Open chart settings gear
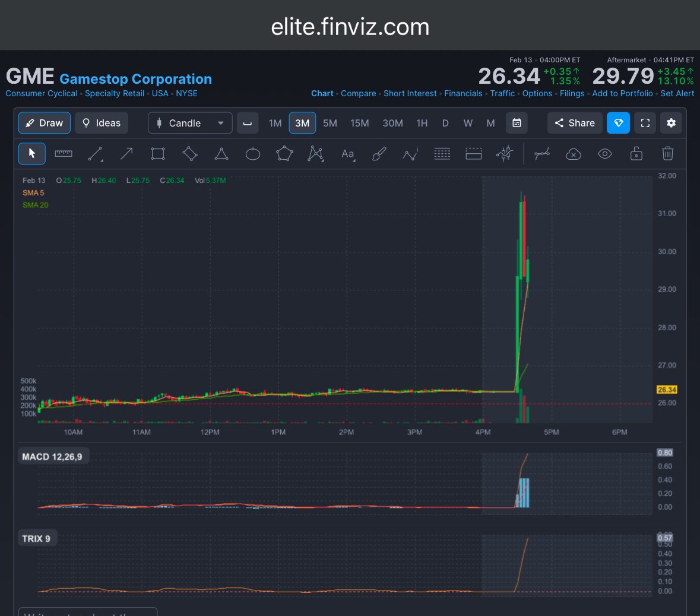 point(671,123)
